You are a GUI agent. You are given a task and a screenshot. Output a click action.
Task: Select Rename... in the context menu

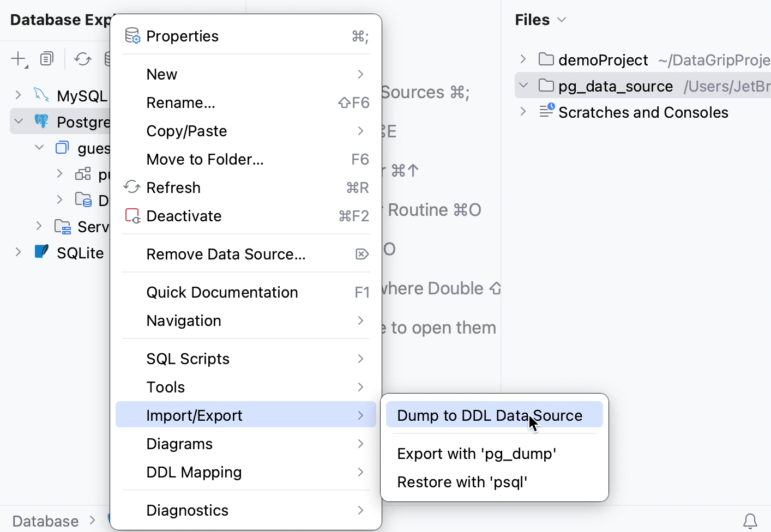(x=246, y=102)
